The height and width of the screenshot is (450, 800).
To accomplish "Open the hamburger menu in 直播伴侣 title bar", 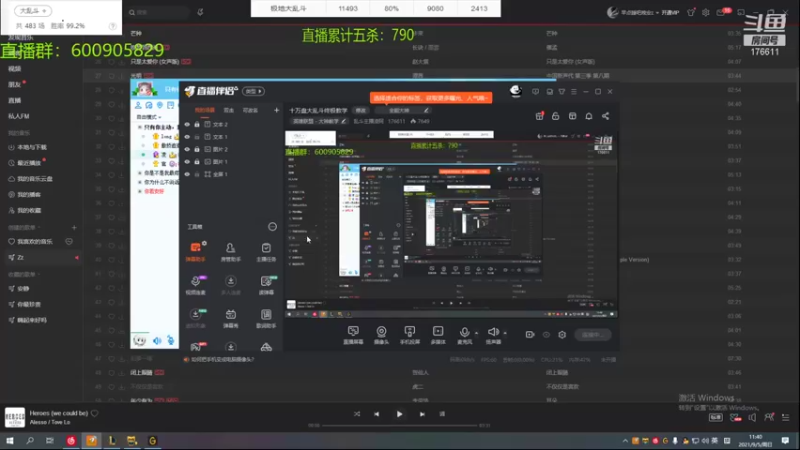I will (573, 92).
